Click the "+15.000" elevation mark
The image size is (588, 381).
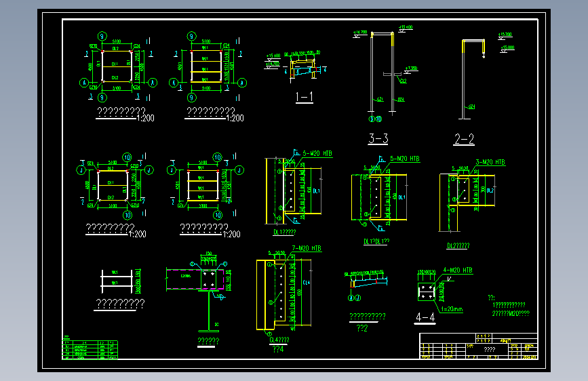[508, 47]
